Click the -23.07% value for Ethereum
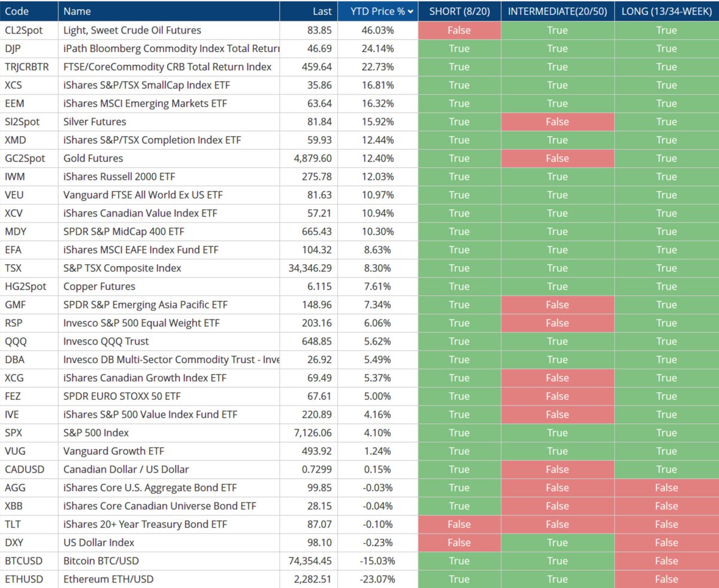 [x=378, y=579]
